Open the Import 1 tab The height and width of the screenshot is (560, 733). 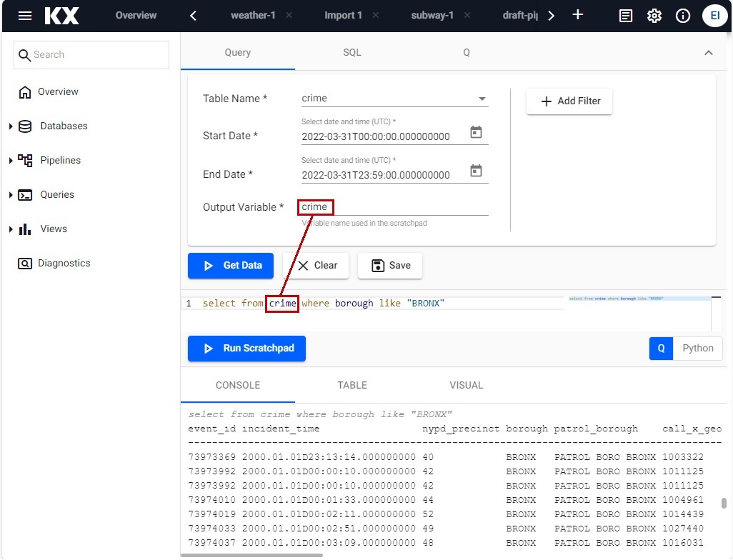click(x=343, y=16)
